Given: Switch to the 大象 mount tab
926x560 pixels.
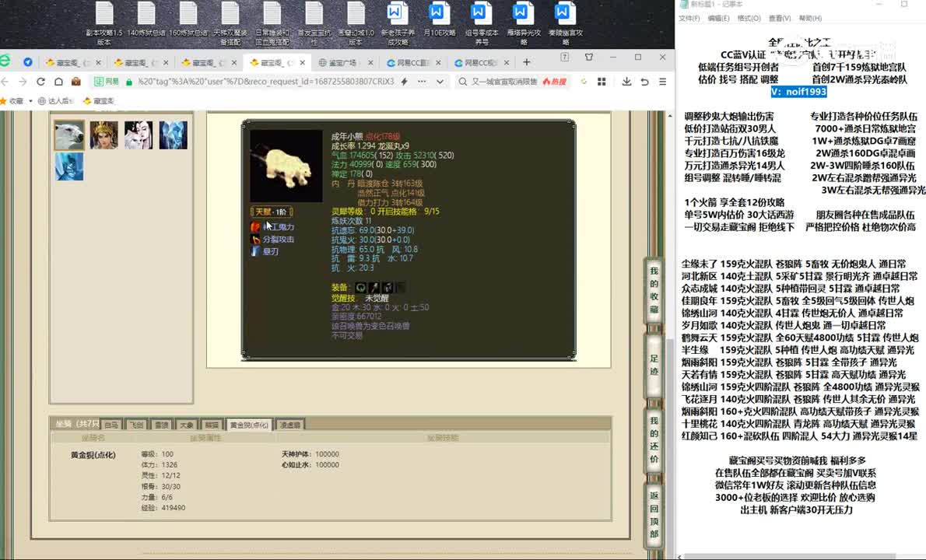Looking at the screenshot, I should (187, 425).
